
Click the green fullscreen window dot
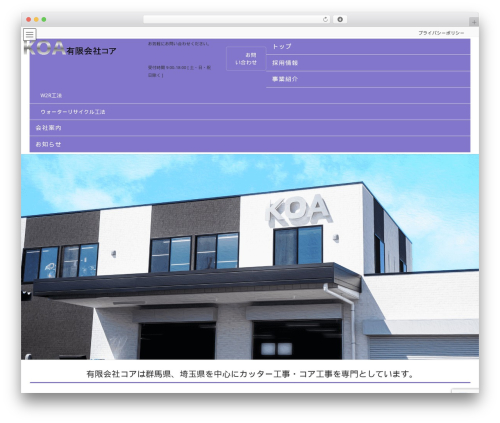tap(44, 20)
